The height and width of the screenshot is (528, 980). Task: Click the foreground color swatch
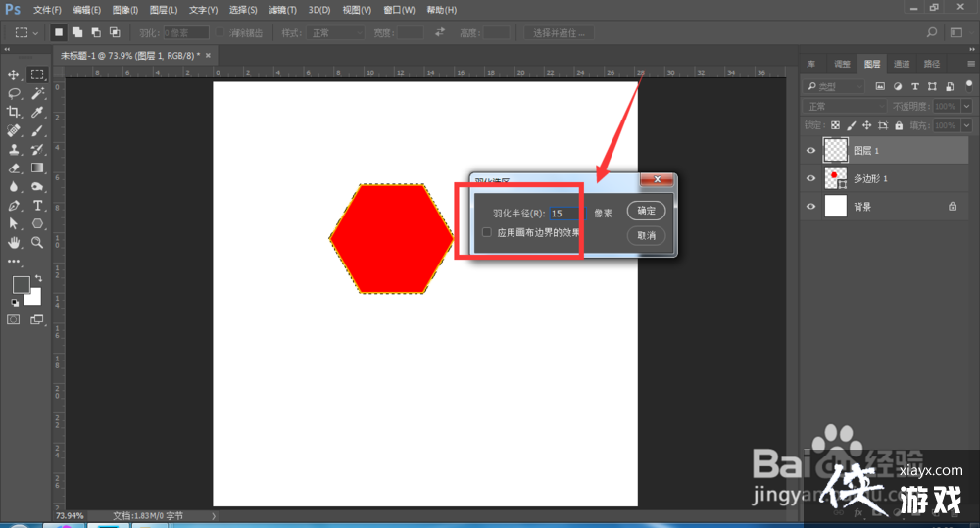[x=21, y=285]
